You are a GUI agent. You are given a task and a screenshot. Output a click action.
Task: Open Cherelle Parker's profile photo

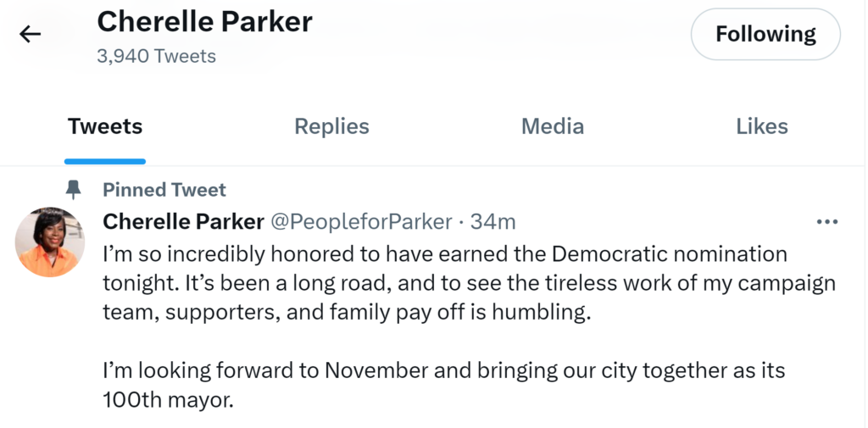[x=50, y=242]
